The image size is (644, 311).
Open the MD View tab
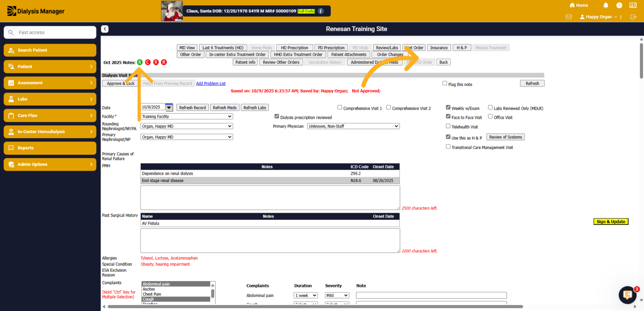coord(187,48)
